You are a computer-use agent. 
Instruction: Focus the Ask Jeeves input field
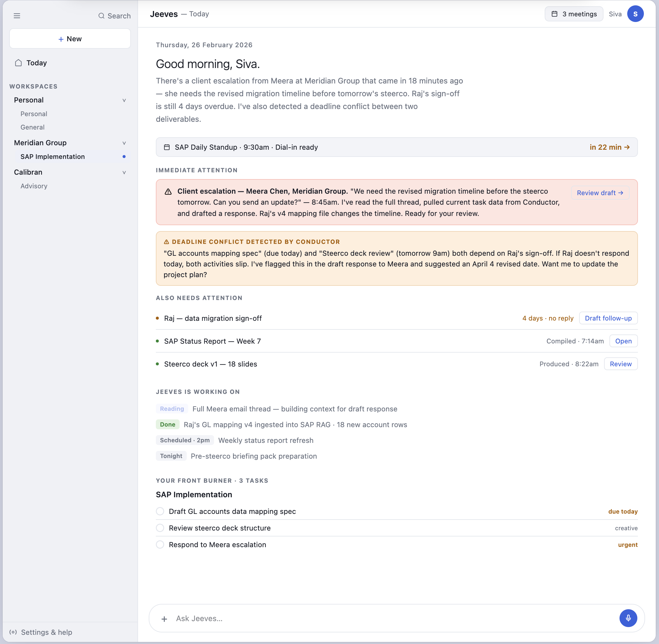[x=395, y=619]
